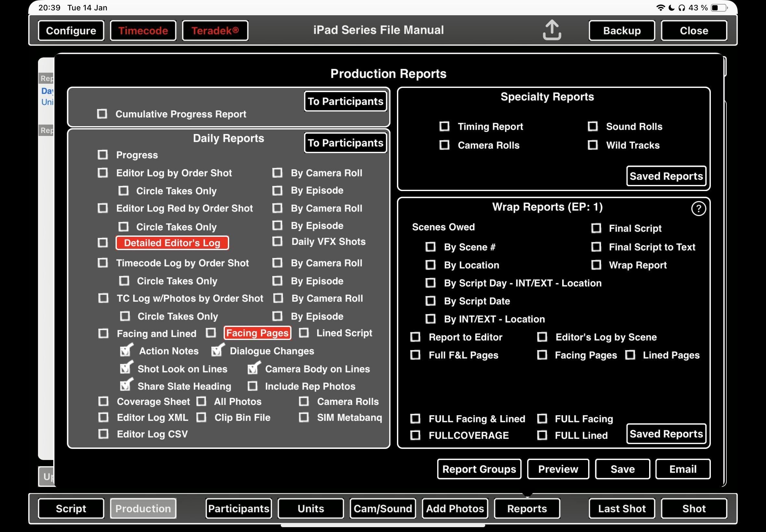Open Saved Reports in Wrap Reports

(666, 434)
